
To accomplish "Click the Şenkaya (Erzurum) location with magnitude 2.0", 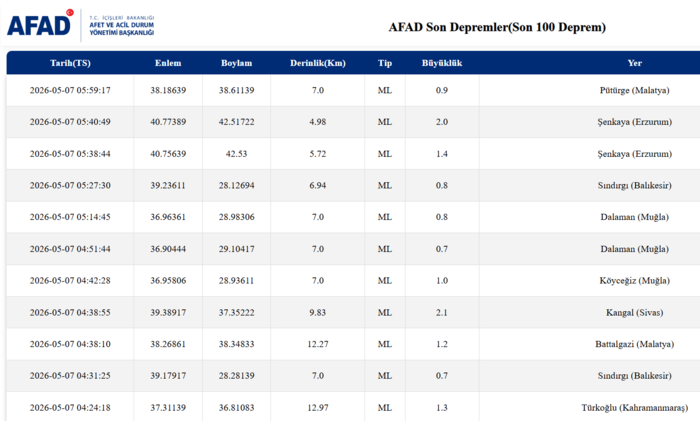I will click(634, 122).
